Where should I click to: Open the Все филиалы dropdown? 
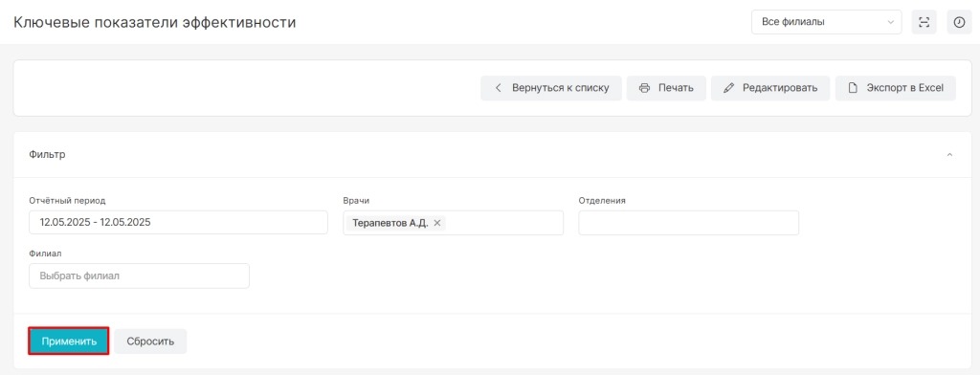click(826, 22)
